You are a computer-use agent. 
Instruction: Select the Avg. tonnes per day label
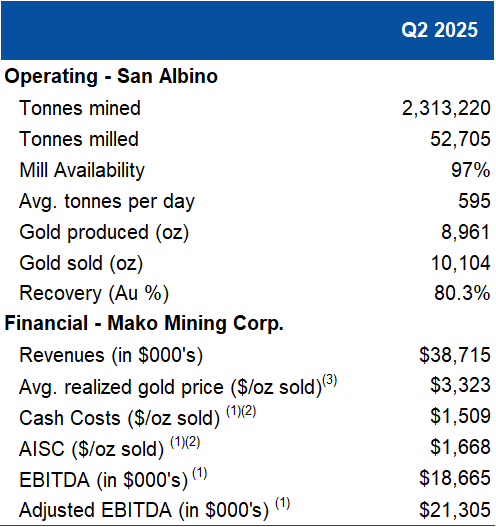(x=107, y=202)
